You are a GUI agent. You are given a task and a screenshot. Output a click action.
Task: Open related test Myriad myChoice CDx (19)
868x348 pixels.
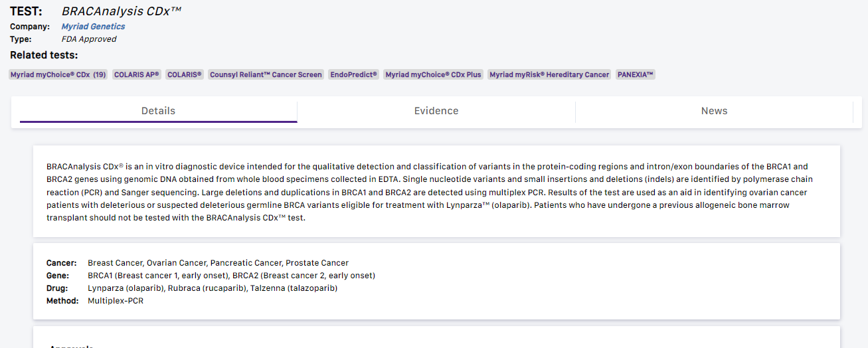tap(58, 74)
